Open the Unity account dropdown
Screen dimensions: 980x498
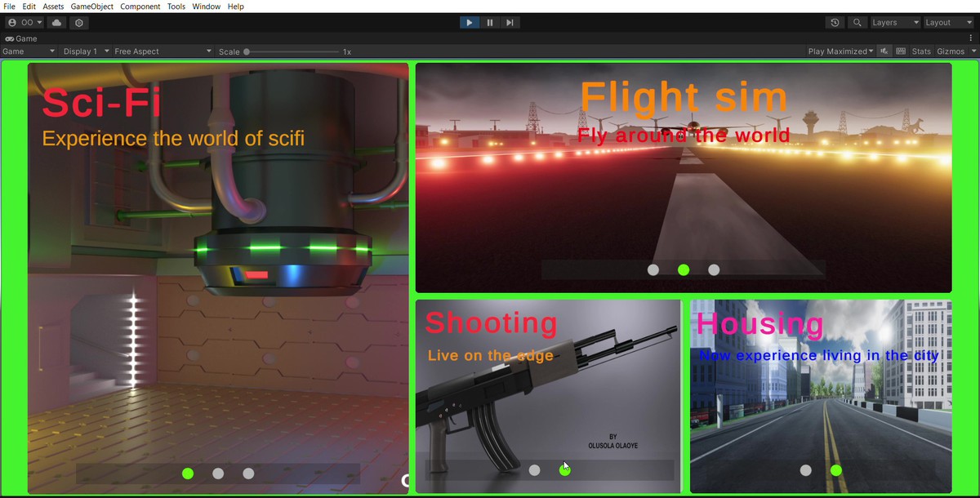[x=24, y=23]
